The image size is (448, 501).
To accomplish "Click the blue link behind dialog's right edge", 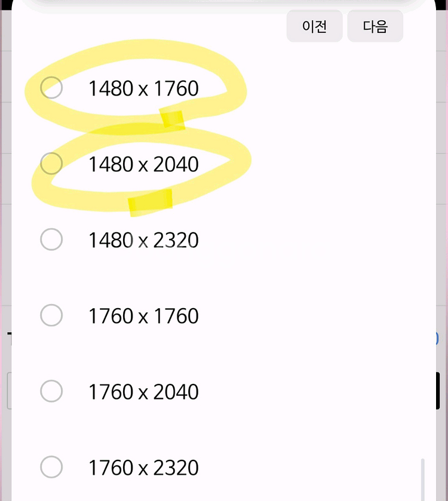I will coord(437,339).
